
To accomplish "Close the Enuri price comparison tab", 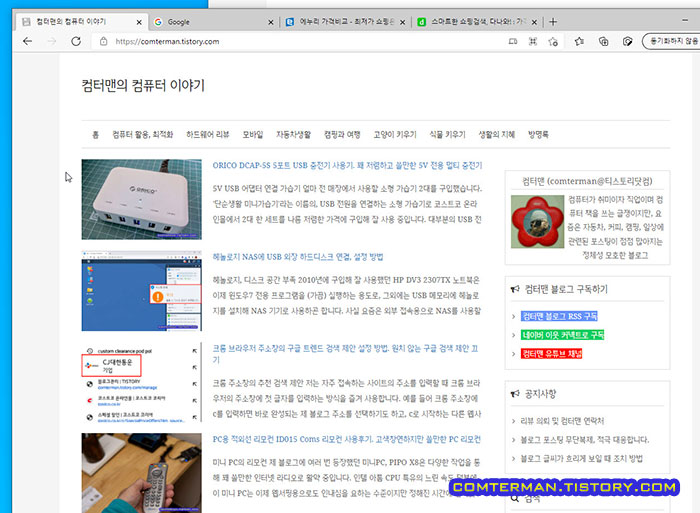I will click(x=402, y=22).
